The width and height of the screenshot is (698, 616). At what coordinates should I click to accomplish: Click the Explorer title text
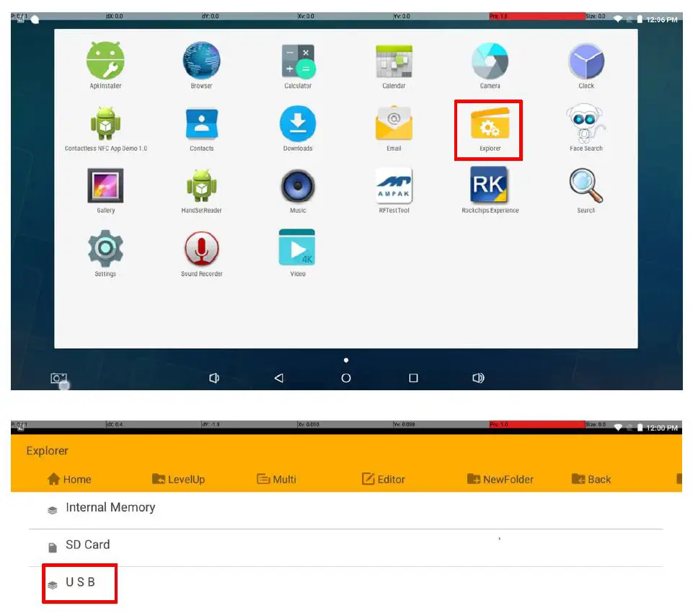pyautogui.click(x=47, y=451)
